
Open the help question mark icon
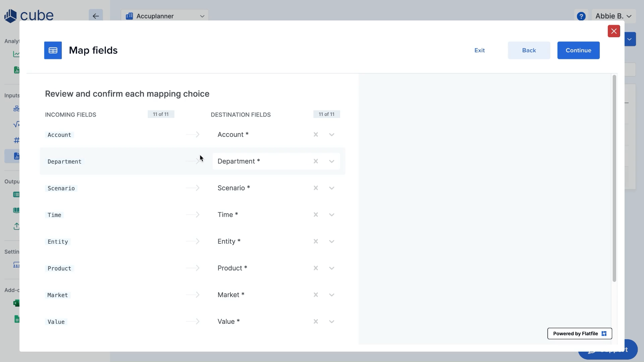pyautogui.click(x=581, y=16)
